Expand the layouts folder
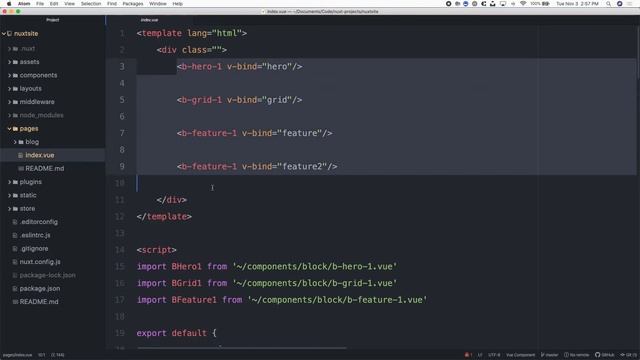 (x=9, y=89)
